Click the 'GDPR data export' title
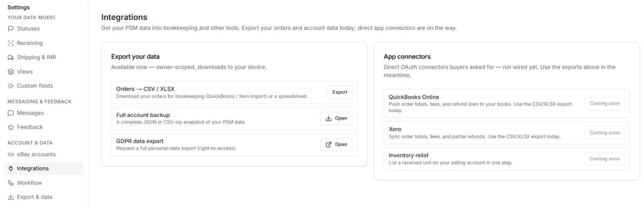Screen dimensions: 644x212 (140, 141)
